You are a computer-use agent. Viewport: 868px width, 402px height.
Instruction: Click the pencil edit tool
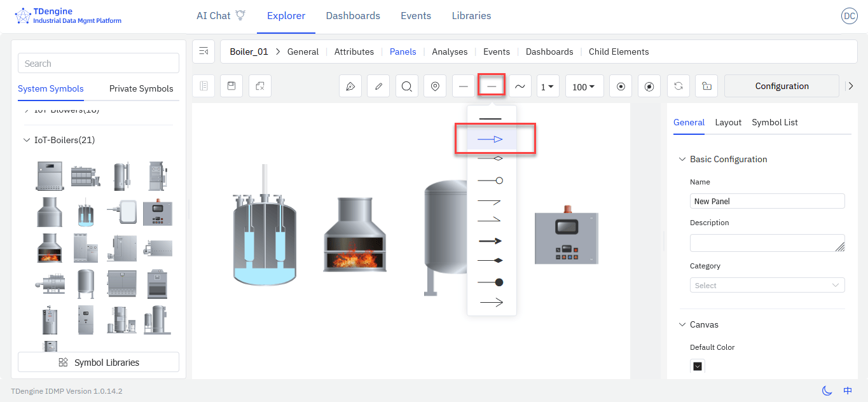point(378,87)
